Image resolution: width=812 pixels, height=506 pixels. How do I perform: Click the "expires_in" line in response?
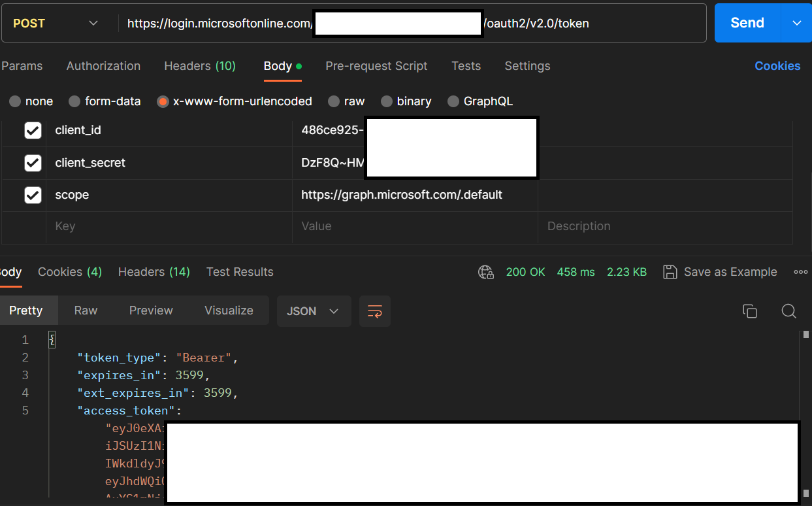(144, 375)
